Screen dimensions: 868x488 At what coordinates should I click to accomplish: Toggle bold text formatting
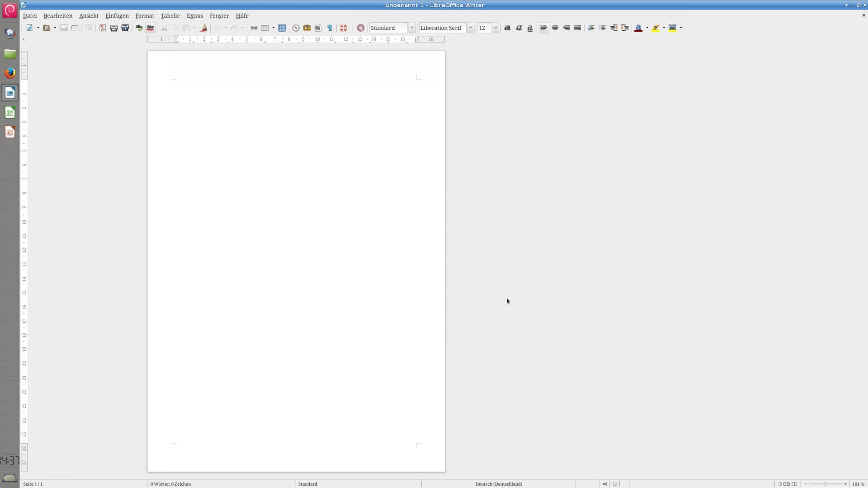pyautogui.click(x=508, y=28)
